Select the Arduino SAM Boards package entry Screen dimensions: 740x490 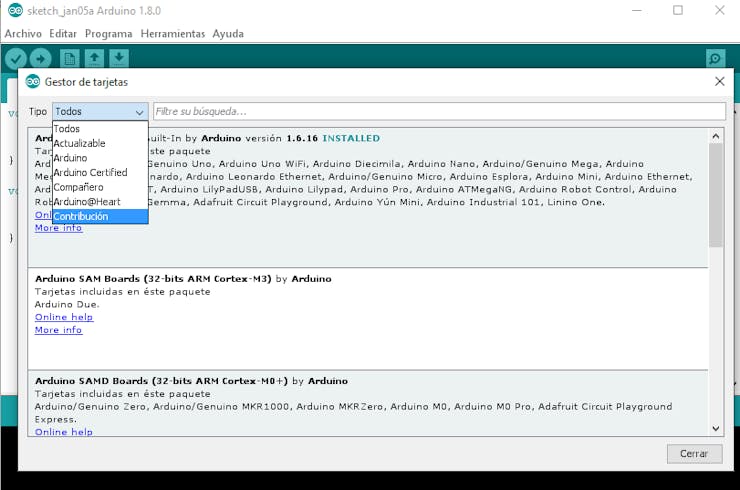[x=368, y=319]
